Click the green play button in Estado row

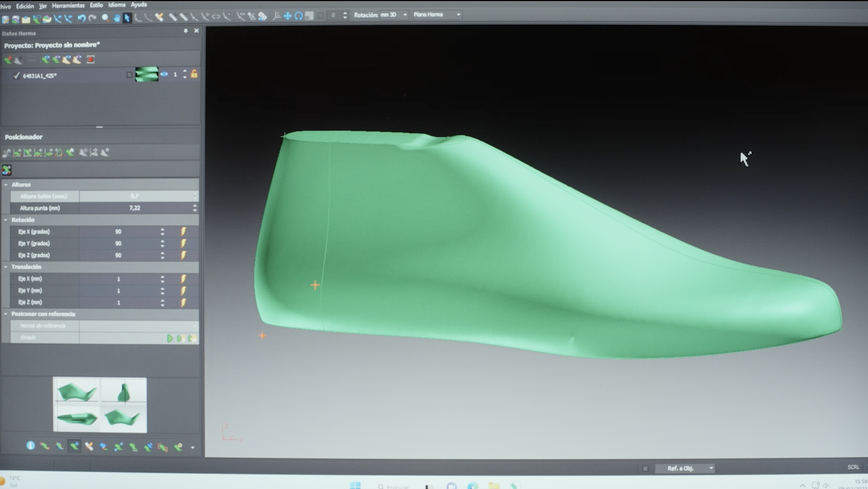point(170,338)
